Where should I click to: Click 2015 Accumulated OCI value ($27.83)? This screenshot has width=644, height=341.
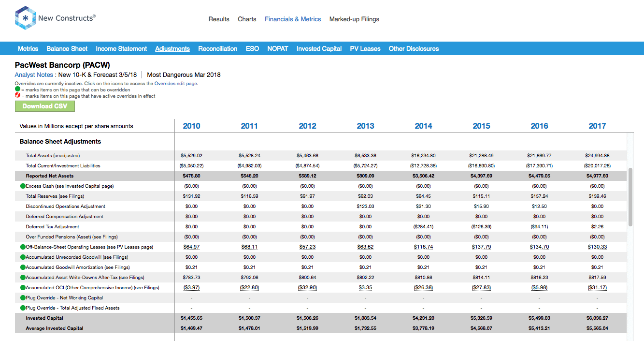pyautogui.click(x=481, y=288)
